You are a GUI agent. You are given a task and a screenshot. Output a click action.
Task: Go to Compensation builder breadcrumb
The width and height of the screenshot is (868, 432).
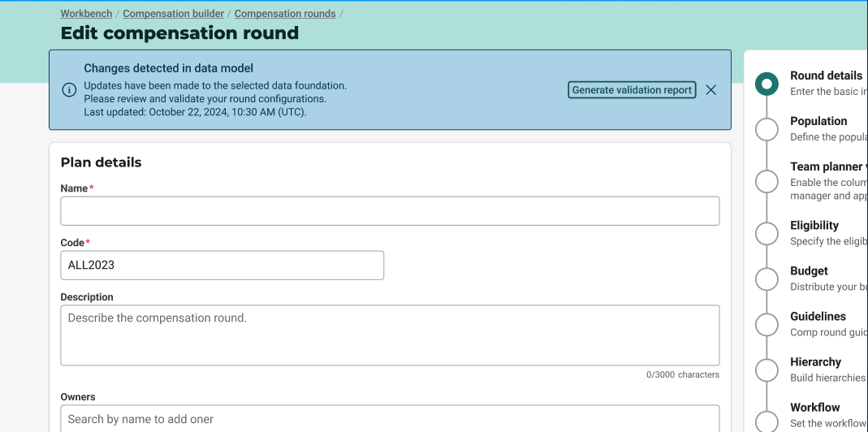(173, 14)
